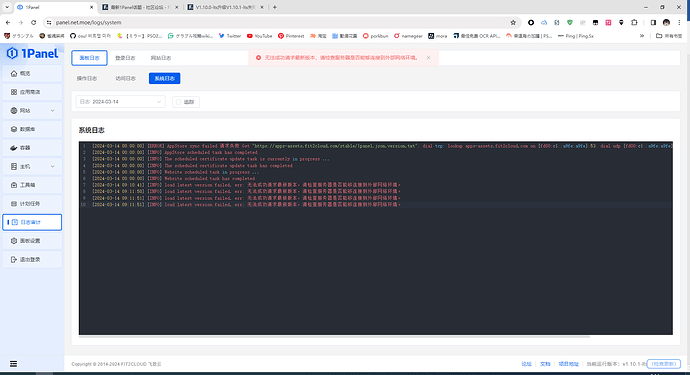Dismiss the red error notification
The width and height of the screenshot is (690, 375).
coord(428,58)
